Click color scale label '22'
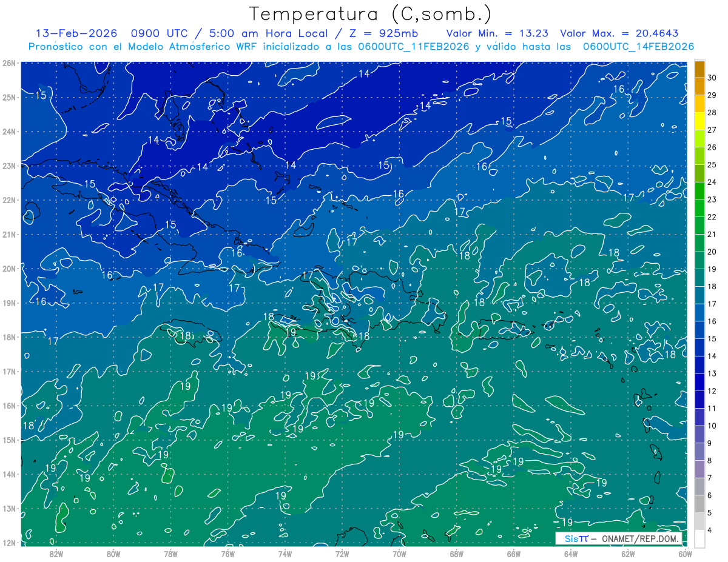The image size is (728, 562). 712,217
